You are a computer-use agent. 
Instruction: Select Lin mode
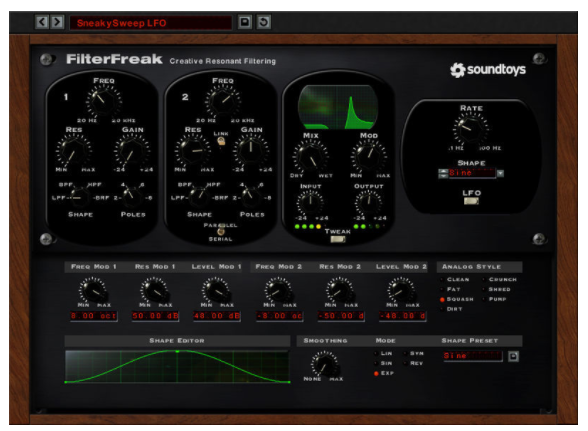coord(383,354)
